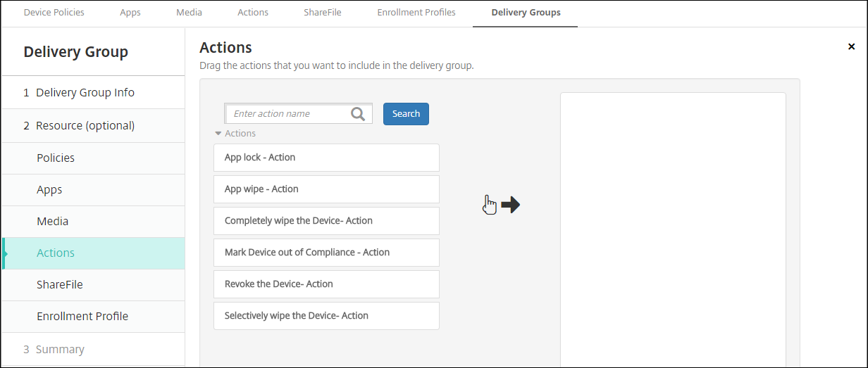Focus the Enter action name field

coord(290,114)
